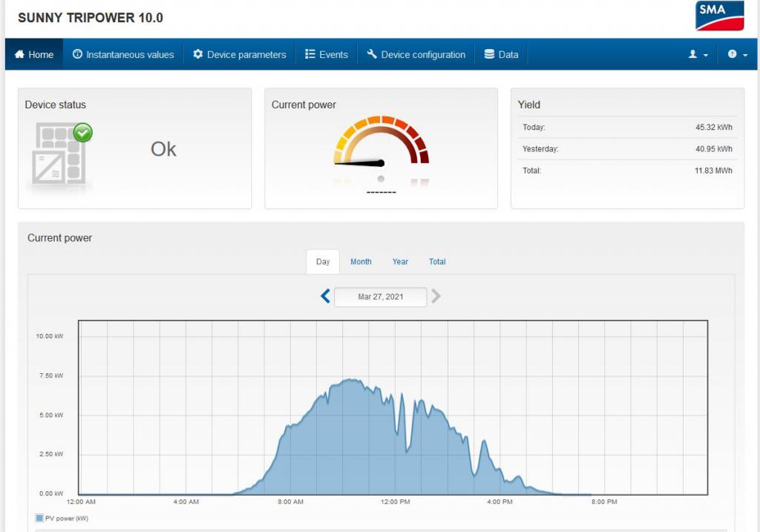
Task: Open the user account dropdown
Action: (x=698, y=54)
